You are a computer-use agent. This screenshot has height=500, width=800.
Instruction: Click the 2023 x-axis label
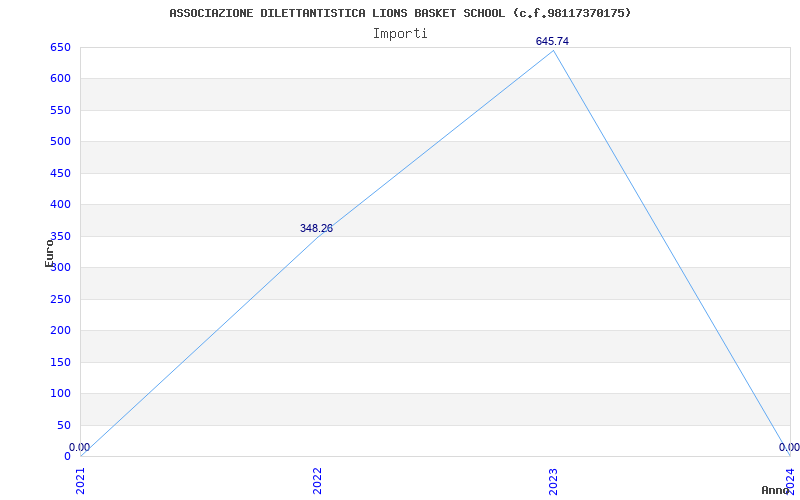[554, 481]
